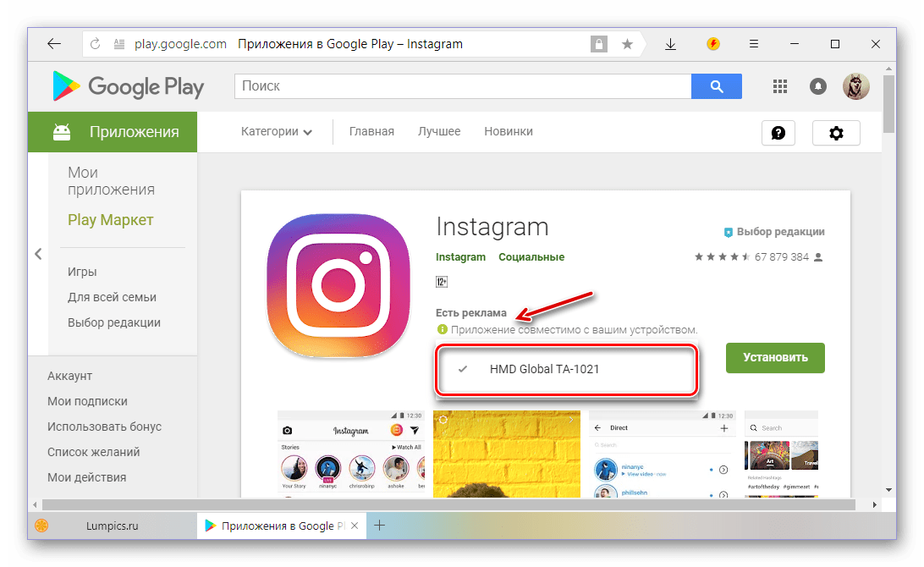This screenshot has width=924, height=567.
Task: Click the horizontal scrollbar thumb
Action: click(x=448, y=504)
